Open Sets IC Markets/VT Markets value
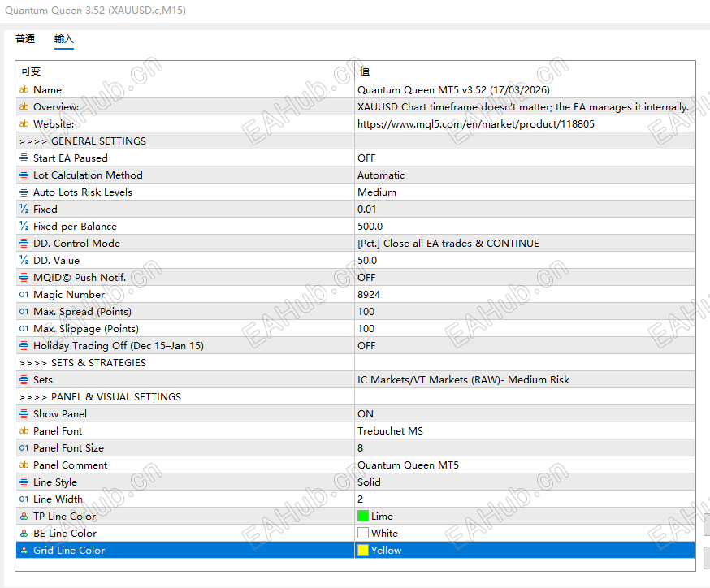 tap(525, 380)
